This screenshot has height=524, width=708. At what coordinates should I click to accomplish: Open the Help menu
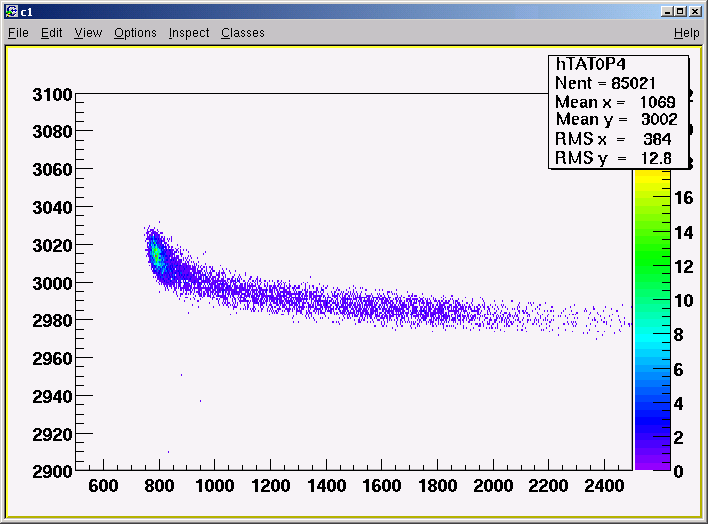686,33
